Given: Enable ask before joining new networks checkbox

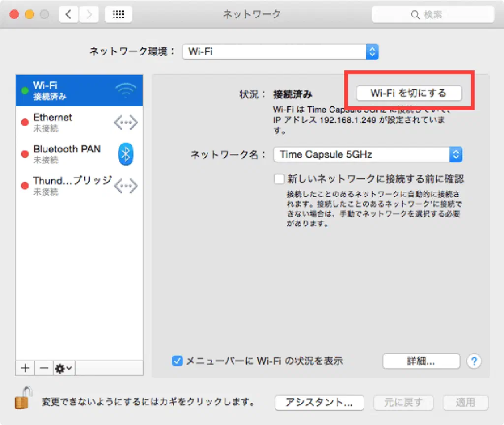Looking at the screenshot, I should pos(280,179).
